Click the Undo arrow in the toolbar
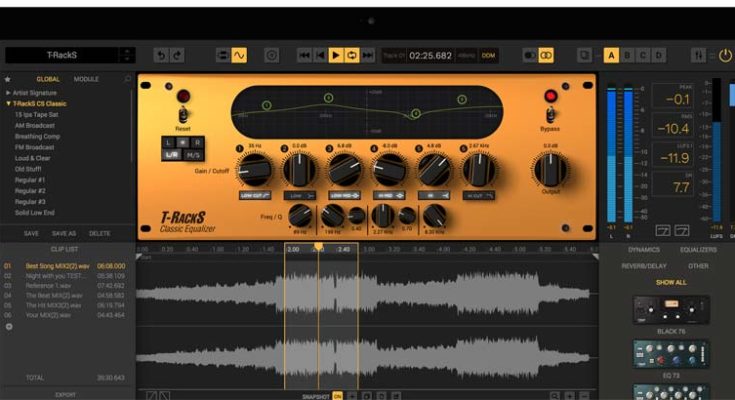 [x=162, y=55]
